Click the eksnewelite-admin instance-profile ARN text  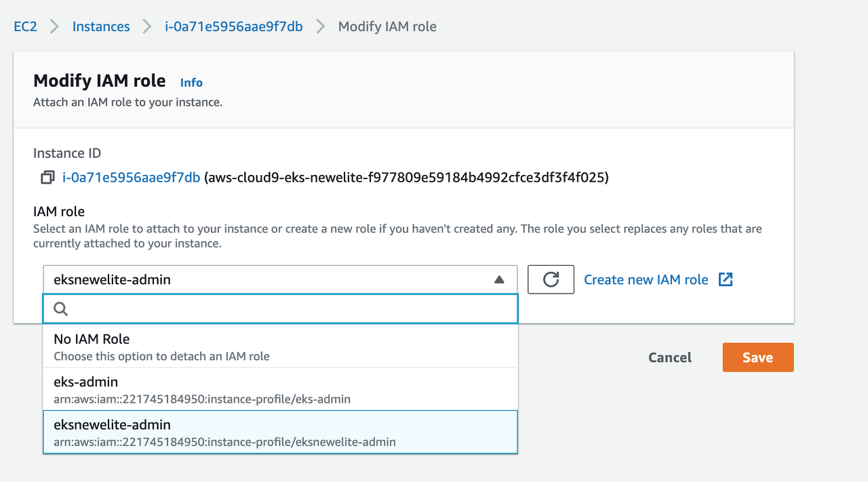(x=224, y=442)
